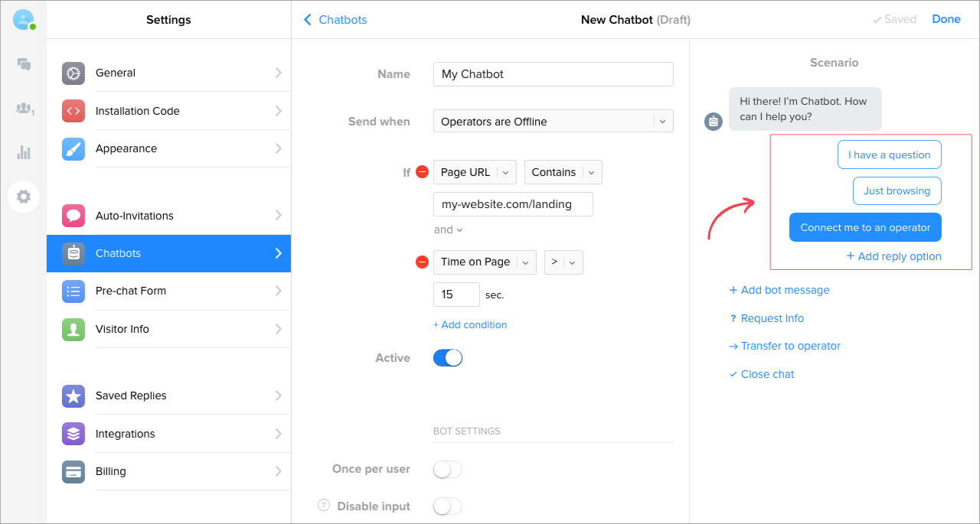Viewport: 980px width, 524px height.
Task: Remove the Page URL condition with red minus
Action: [x=422, y=172]
